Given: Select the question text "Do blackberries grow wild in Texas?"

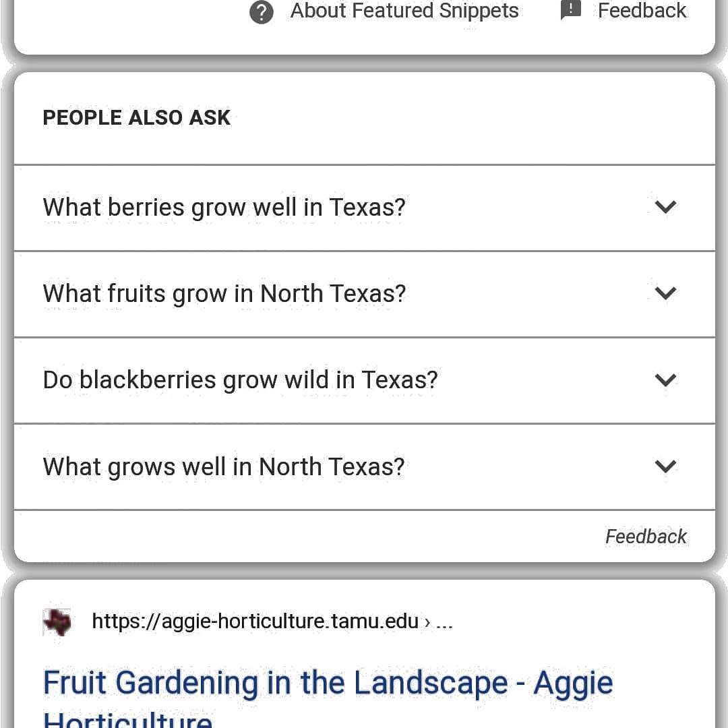Looking at the screenshot, I should point(240,380).
